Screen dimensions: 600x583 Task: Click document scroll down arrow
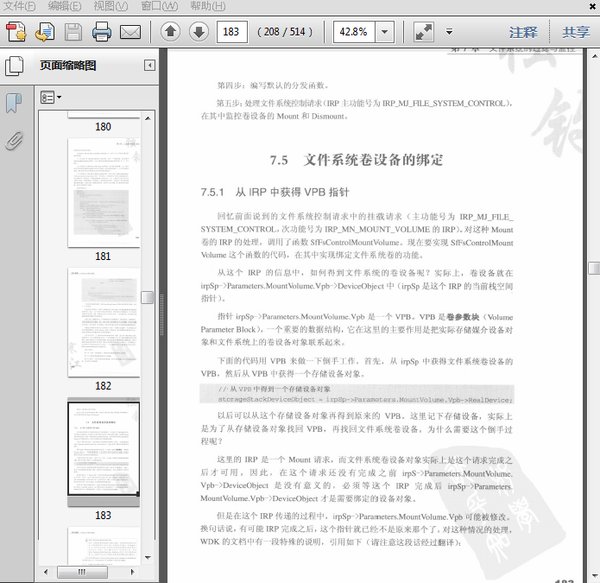tap(594, 575)
